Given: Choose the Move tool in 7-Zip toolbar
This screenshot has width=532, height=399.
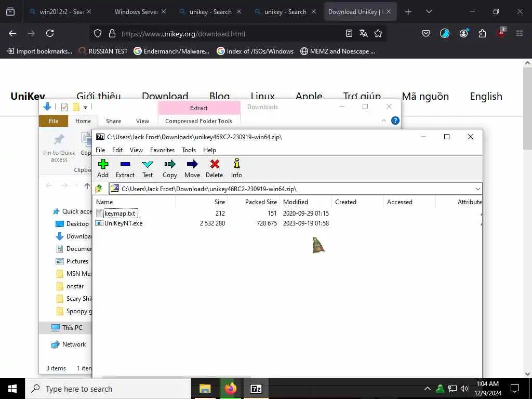Looking at the screenshot, I should (192, 169).
